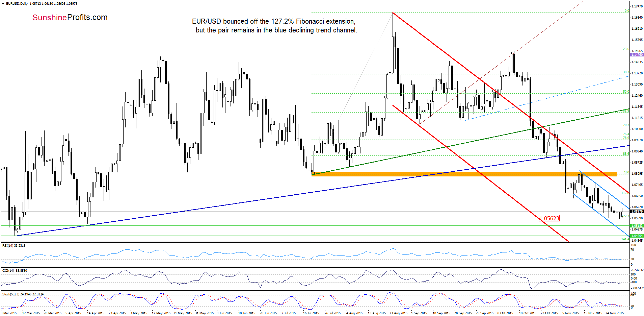Click the 50.0 Fibonacci level label
The height and width of the screenshot is (316, 644).
point(626,92)
